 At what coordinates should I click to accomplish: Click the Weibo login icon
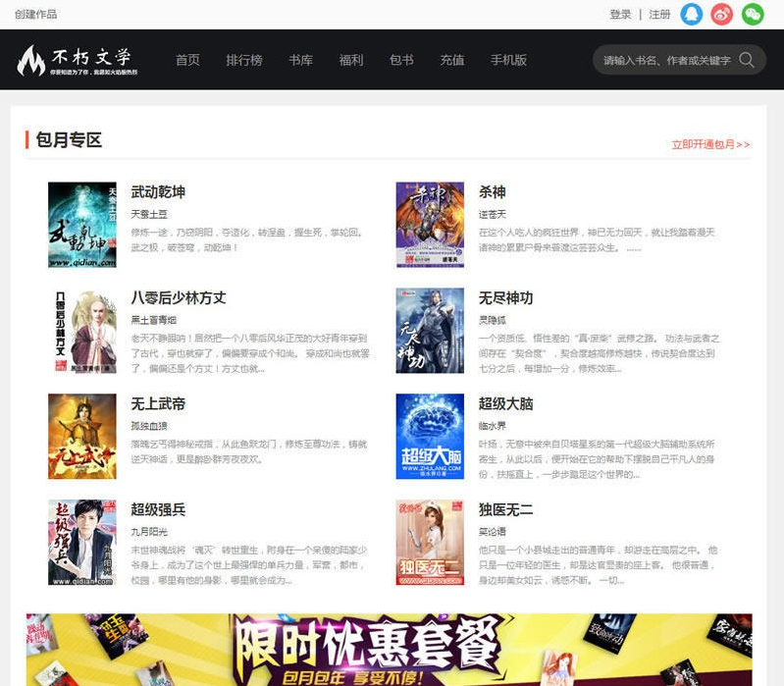point(722,14)
